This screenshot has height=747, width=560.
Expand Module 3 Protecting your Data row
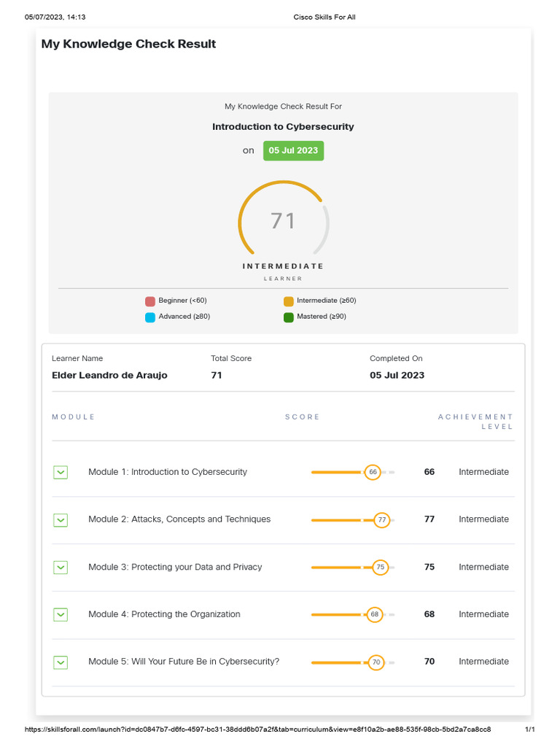click(61, 568)
